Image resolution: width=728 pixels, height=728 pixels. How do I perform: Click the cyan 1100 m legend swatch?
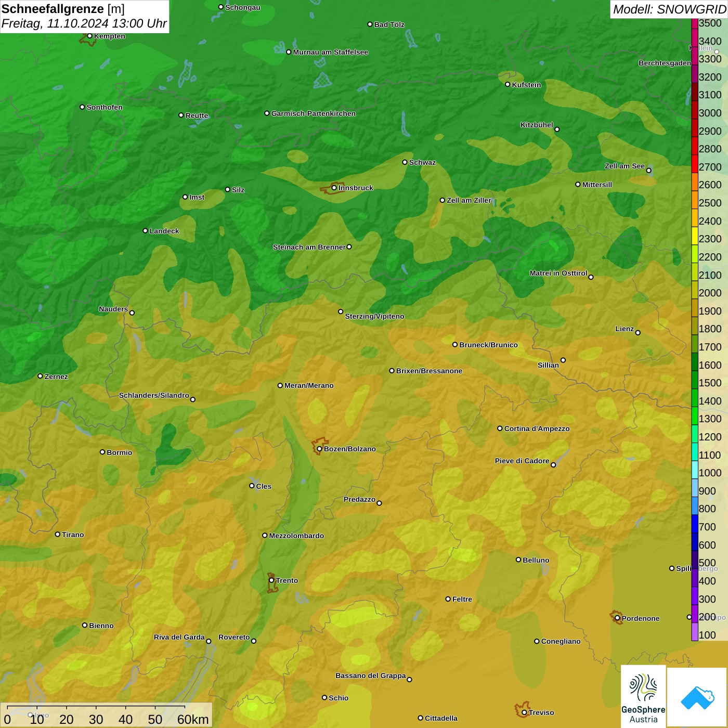695,451
